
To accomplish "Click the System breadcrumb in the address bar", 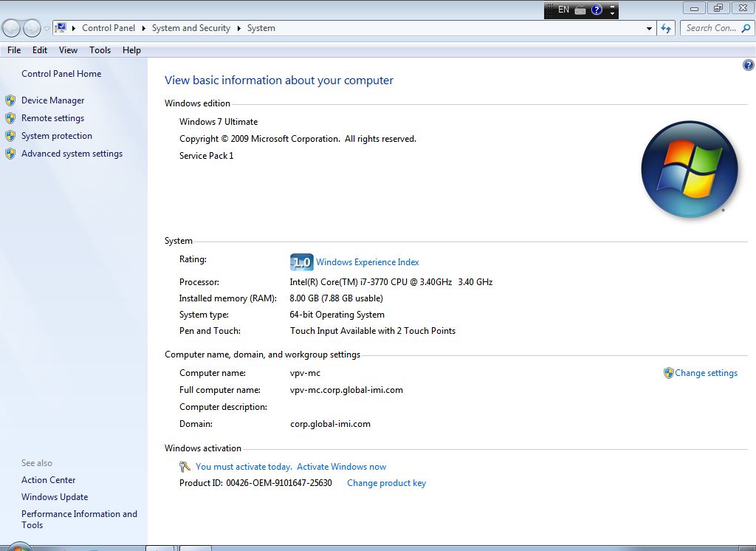I will tap(261, 28).
